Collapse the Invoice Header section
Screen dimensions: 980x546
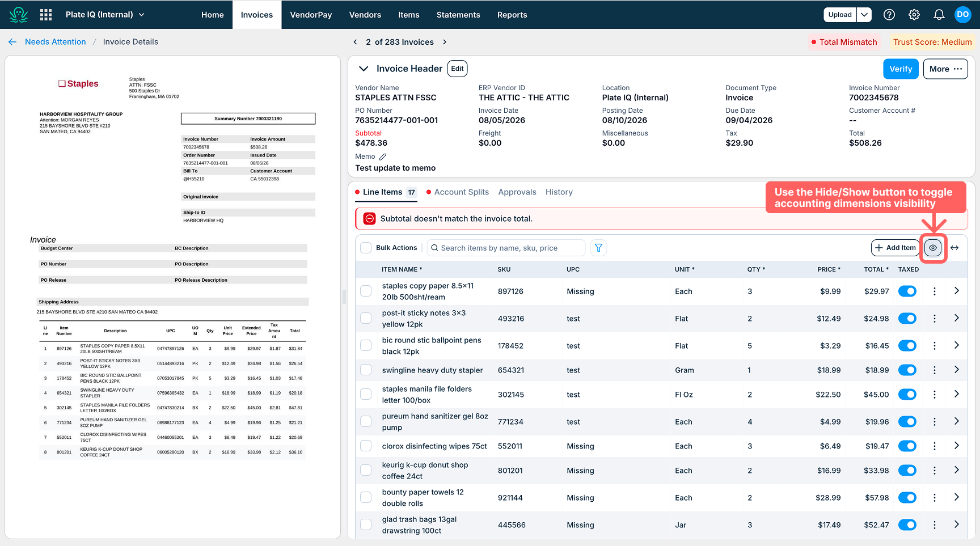tap(363, 69)
